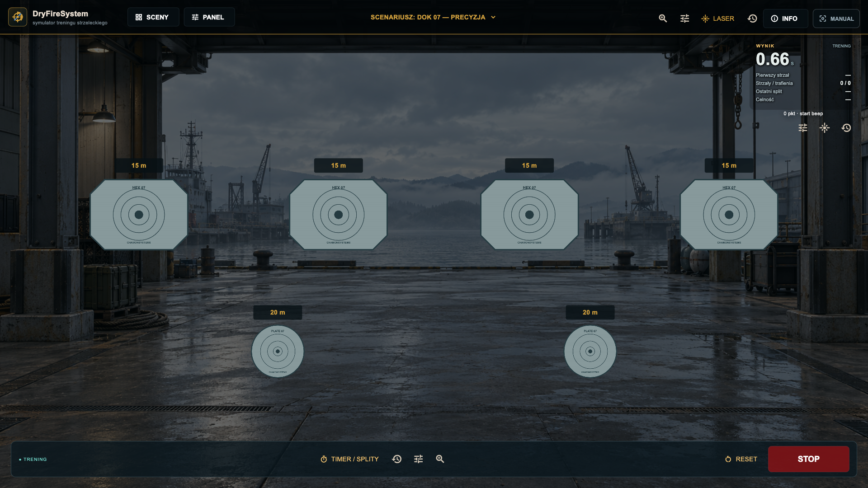Click the 15 m label of leftmost target
The image size is (868, 488).
(139, 165)
